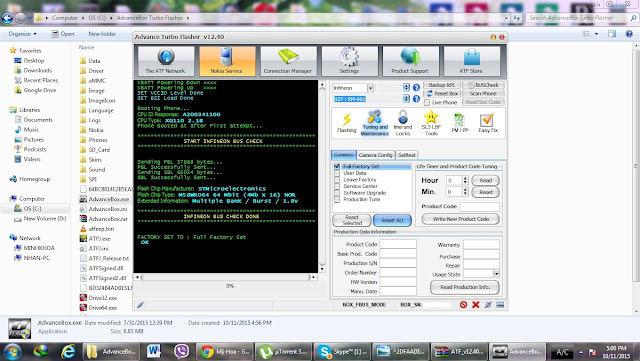The image size is (640, 361).
Task: Click help icon beside Infineon dropdown
Action: [x=416, y=87]
